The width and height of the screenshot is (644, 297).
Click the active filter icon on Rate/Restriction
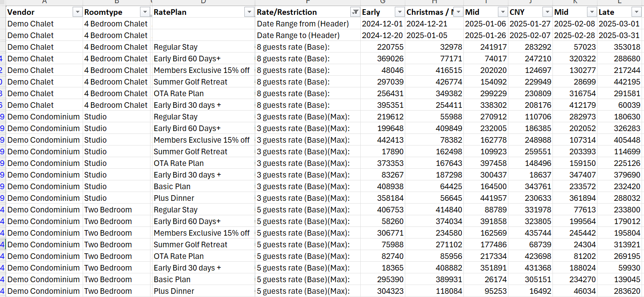pos(355,12)
